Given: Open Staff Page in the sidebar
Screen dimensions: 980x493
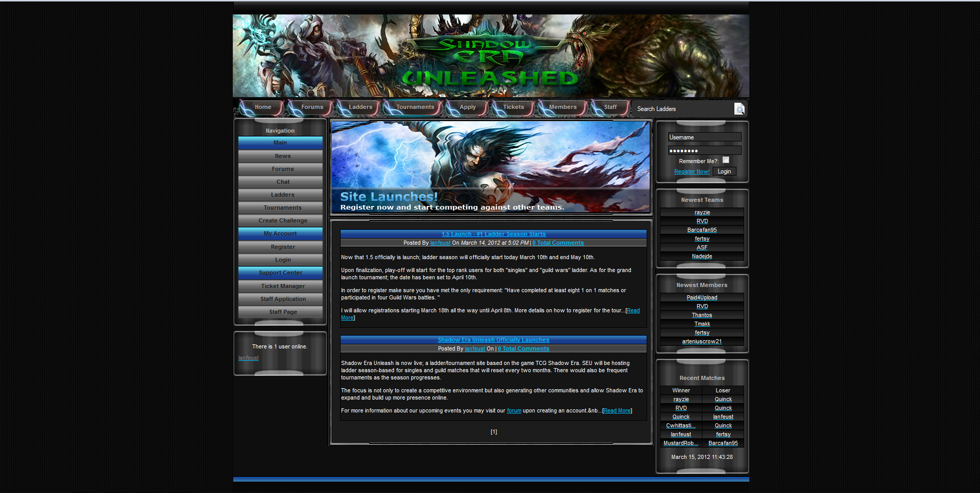Looking at the screenshot, I should [280, 312].
